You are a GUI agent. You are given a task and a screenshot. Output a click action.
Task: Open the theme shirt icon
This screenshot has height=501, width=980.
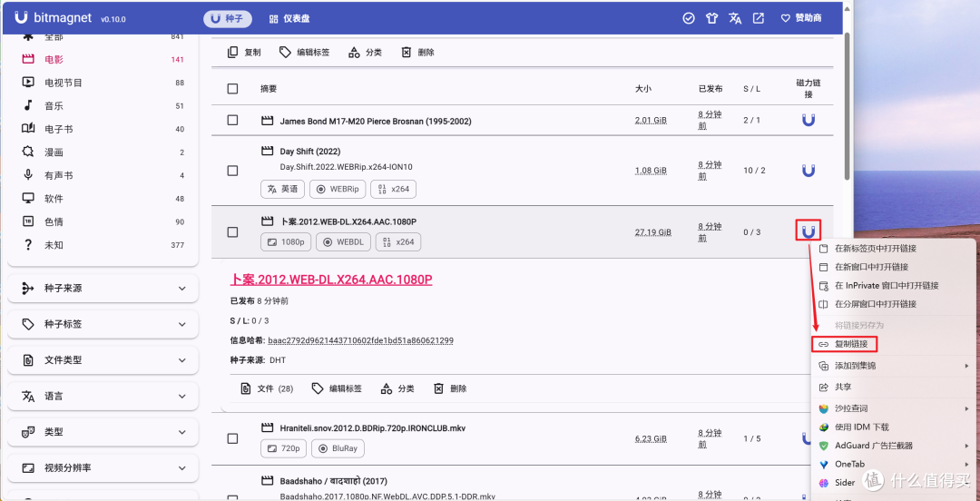(712, 19)
